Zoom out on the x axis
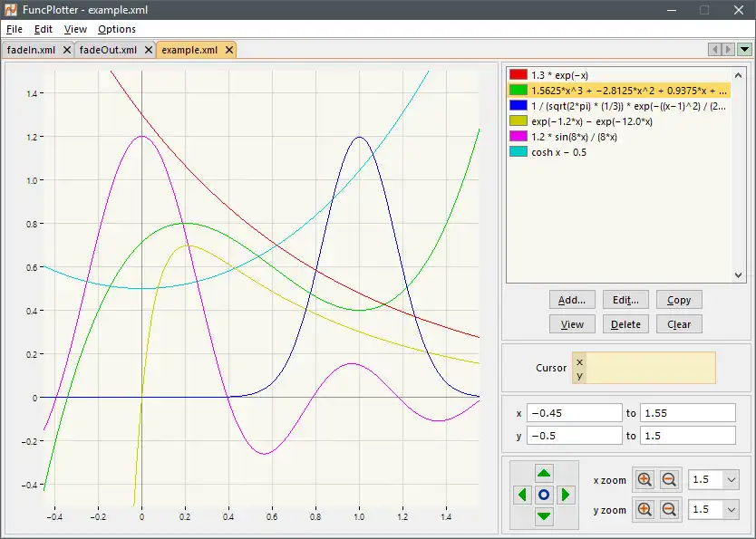 pyautogui.click(x=669, y=480)
